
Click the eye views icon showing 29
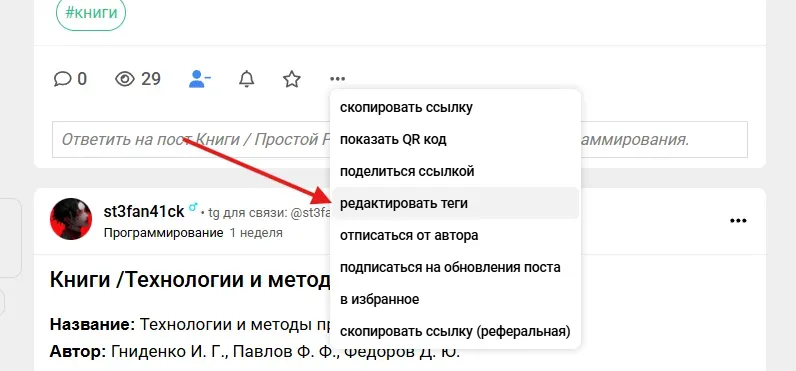point(125,79)
